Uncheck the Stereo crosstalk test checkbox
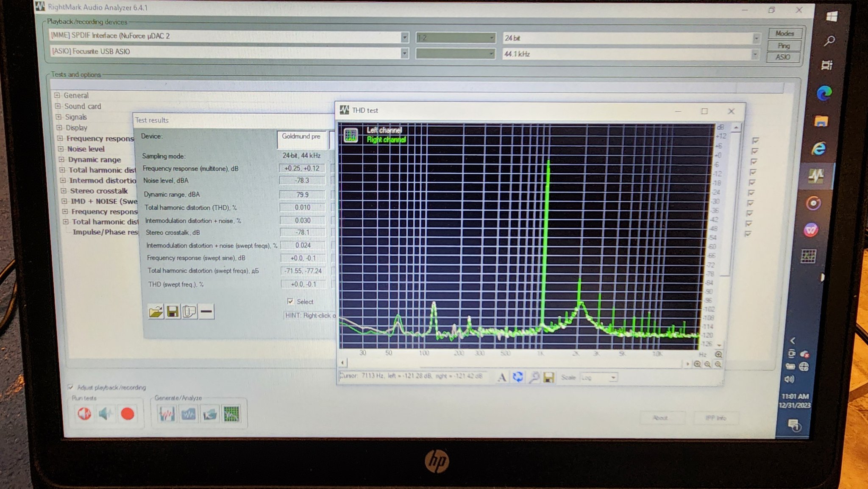Screen dimensions: 868x489 (x=751, y=192)
